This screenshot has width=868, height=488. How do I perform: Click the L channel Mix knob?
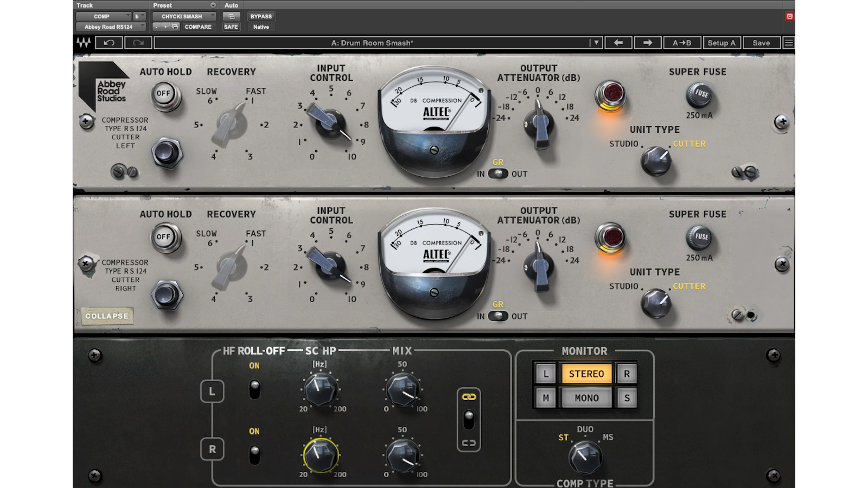[403, 389]
